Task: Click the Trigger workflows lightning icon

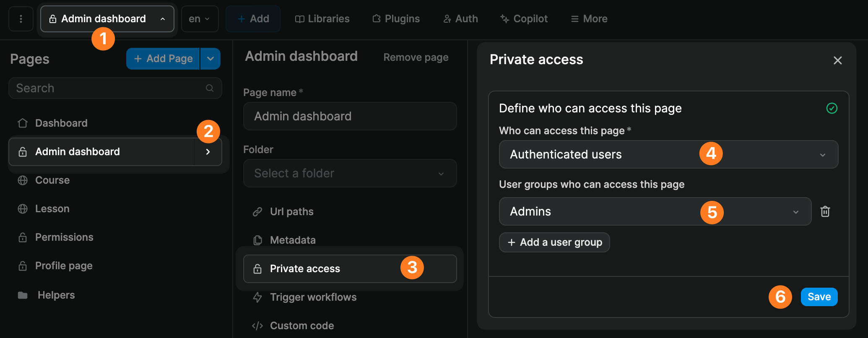Action: (257, 297)
